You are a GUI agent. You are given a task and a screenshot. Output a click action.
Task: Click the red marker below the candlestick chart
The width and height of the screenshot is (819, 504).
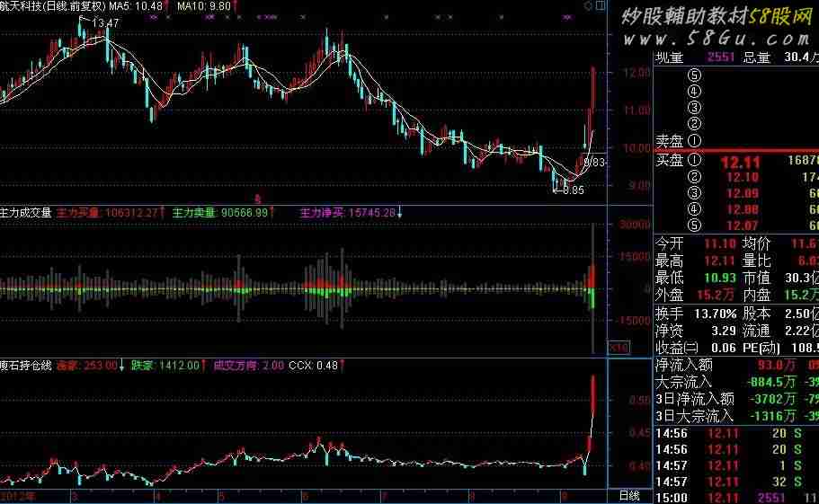[x=258, y=198]
